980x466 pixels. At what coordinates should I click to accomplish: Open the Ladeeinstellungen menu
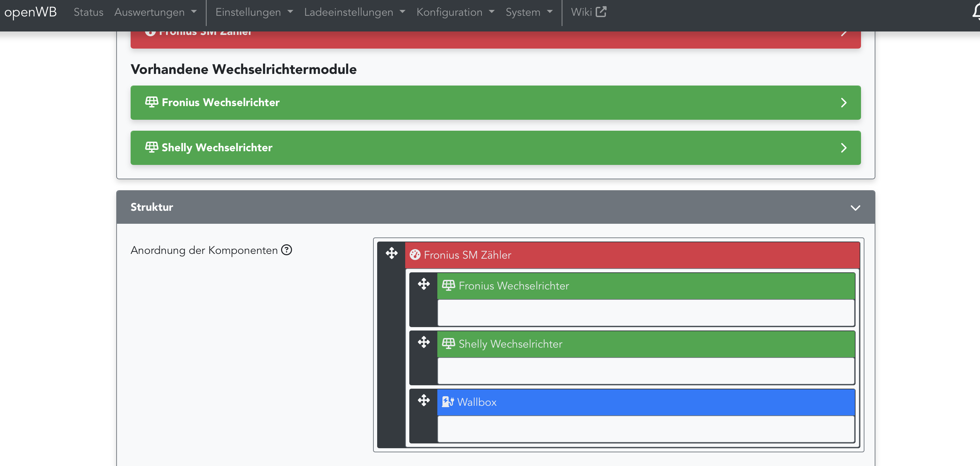(355, 12)
